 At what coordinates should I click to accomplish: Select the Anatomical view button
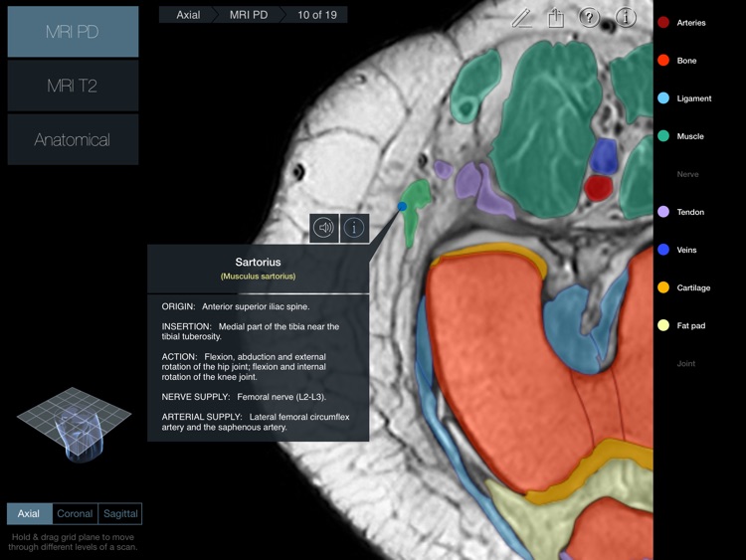tap(73, 139)
